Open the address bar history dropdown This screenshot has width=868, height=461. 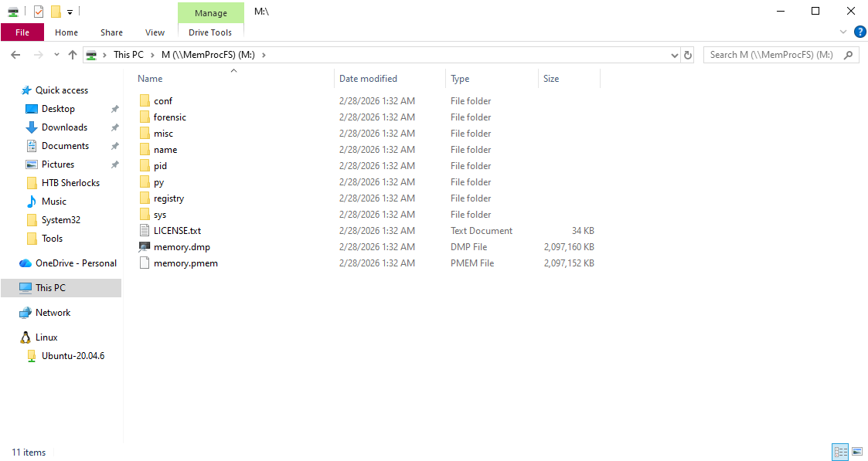coord(675,55)
